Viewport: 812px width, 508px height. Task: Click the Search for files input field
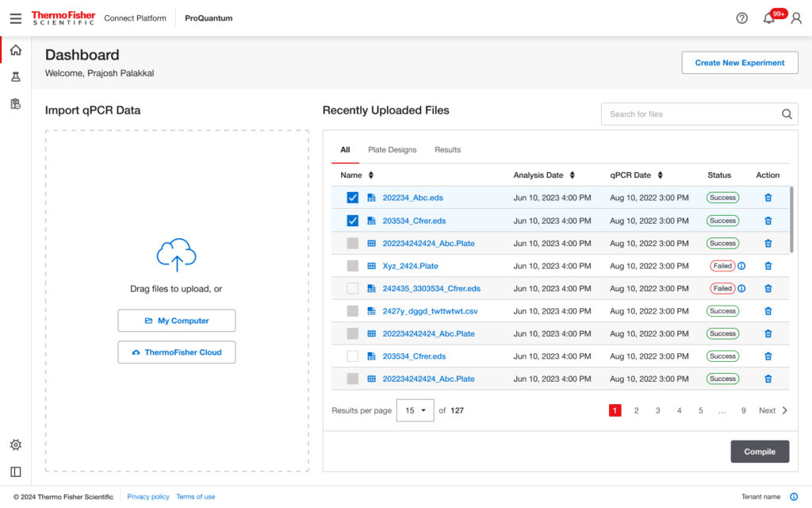pos(691,114)
